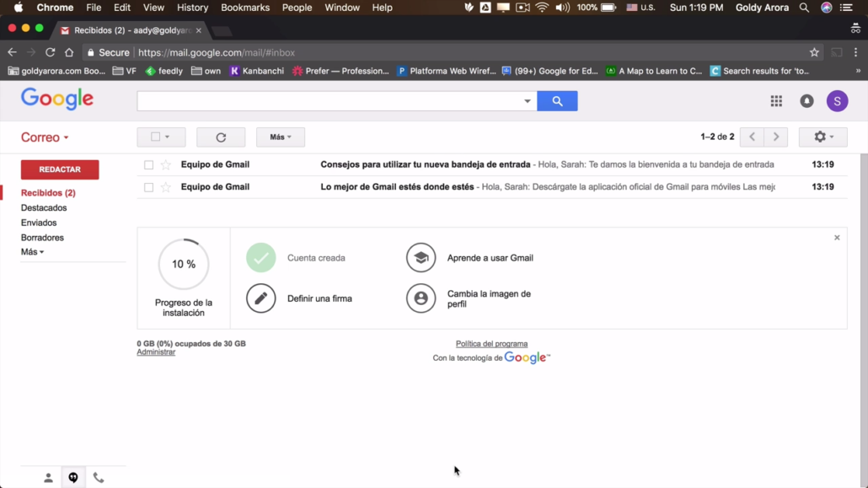
Task: Expand Más labels in sidebar
Action: 32,252
